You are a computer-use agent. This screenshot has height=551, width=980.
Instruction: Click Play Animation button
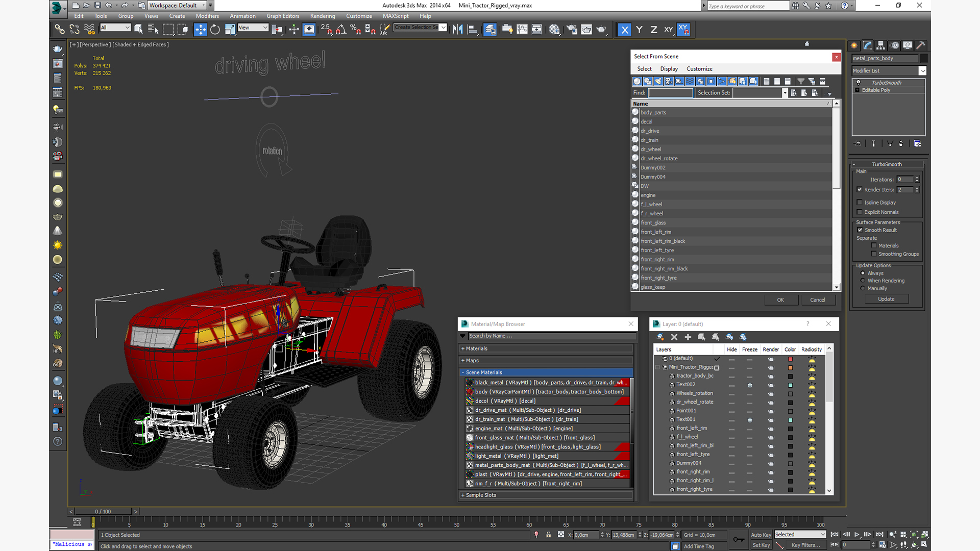point(857,535)
